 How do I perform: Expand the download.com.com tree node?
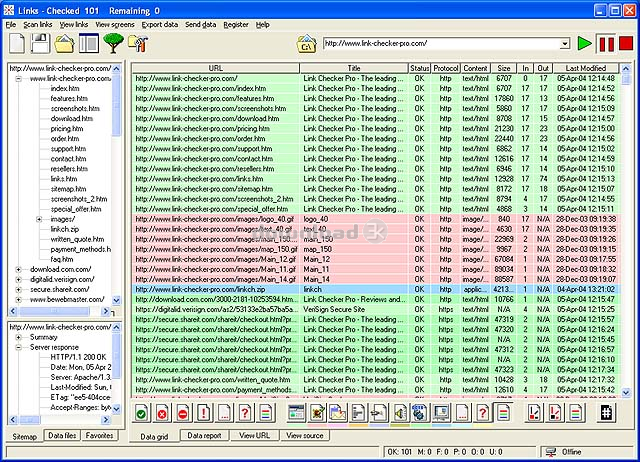[x=18, y=268]
